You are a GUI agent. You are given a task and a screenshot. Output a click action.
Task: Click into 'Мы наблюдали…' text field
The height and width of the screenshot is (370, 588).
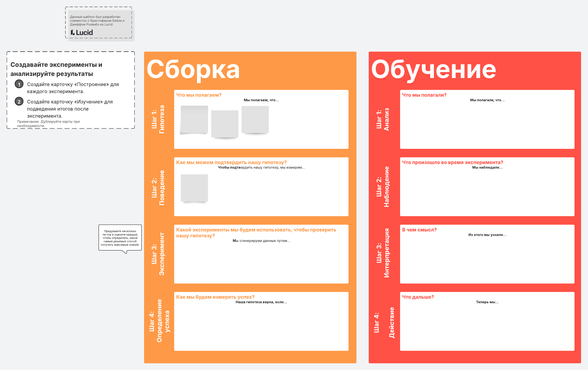pos(487,167)
